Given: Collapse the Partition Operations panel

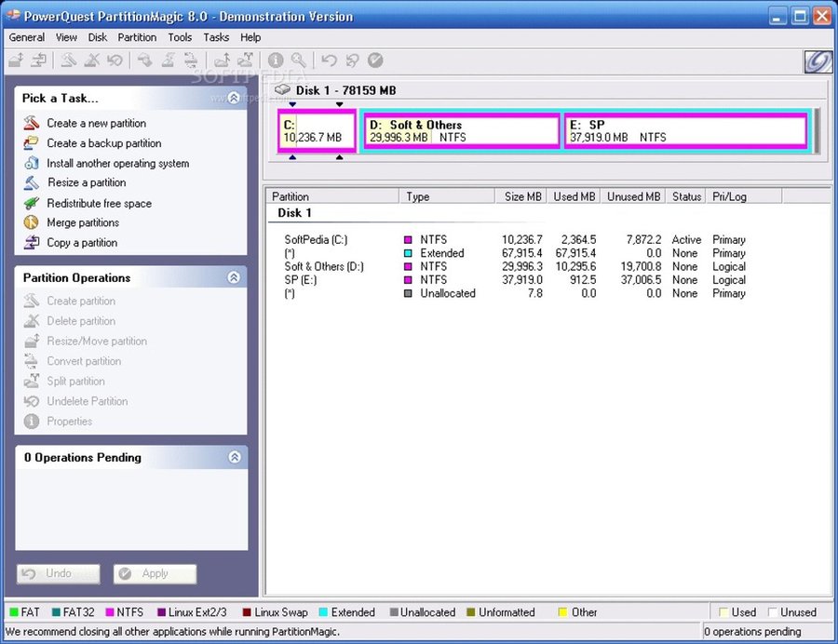Looking at the screenshot, I should [235, 277].
